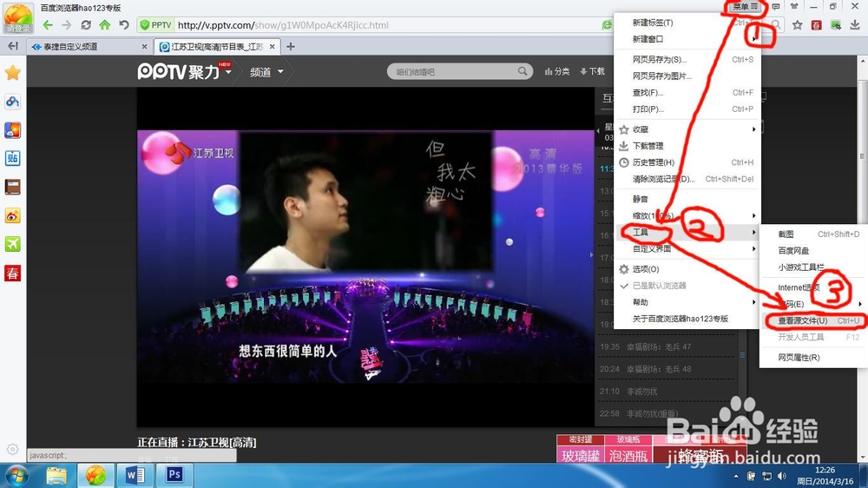Open Photoshop from the taskbar
Screen dimensions: 868x488
(174, 475)
